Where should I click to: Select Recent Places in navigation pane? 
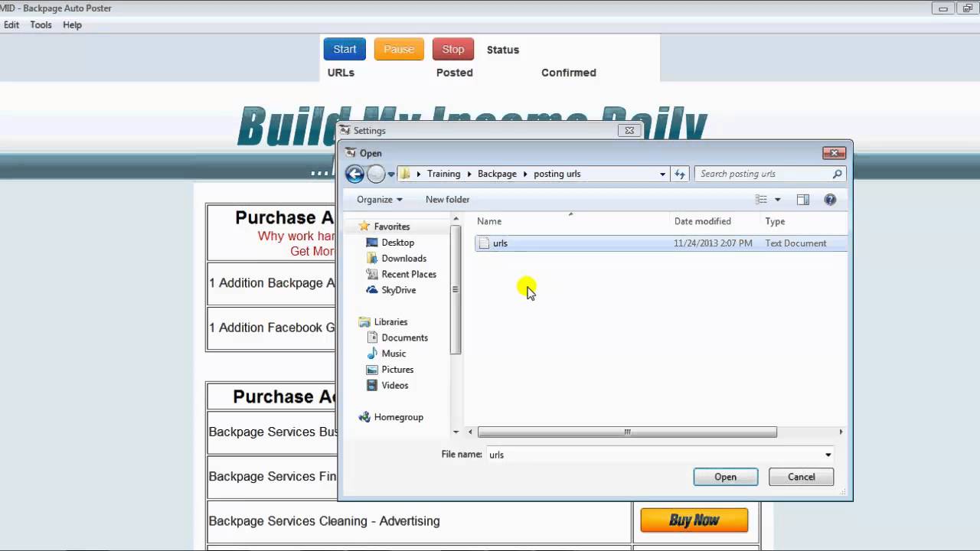point(409,274)
